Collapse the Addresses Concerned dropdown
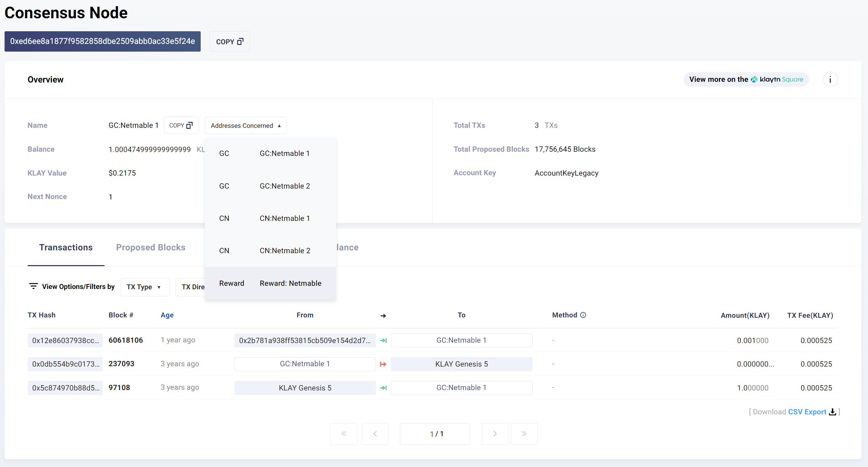868x467 pixels. click(246, 125)
